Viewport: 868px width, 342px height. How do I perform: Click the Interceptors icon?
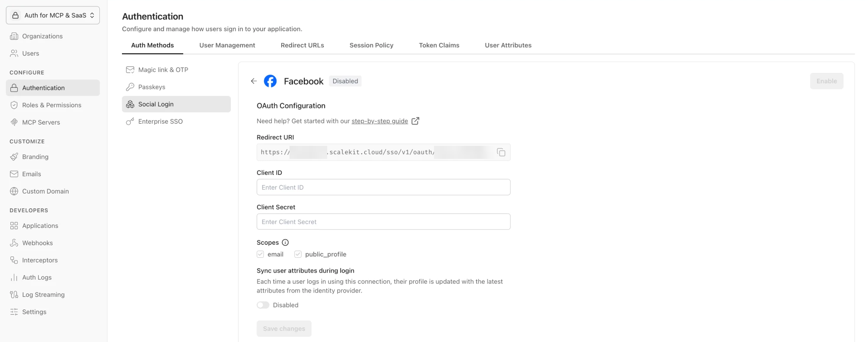click(x=14, y=260)
